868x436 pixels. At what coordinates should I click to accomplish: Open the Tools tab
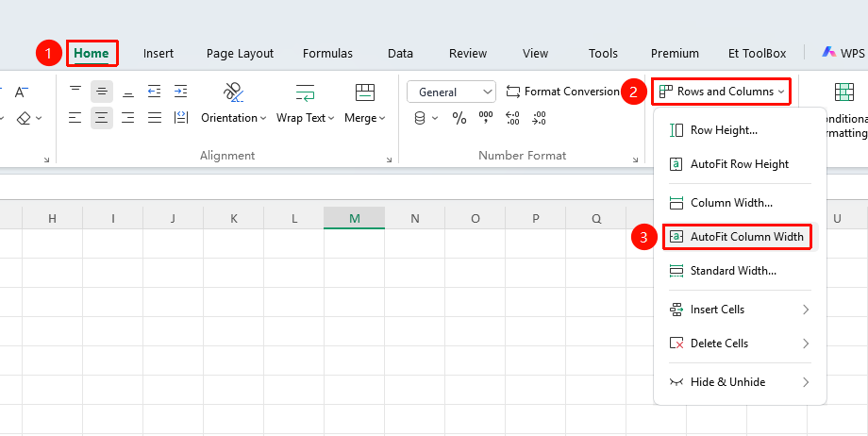[603, 53]
